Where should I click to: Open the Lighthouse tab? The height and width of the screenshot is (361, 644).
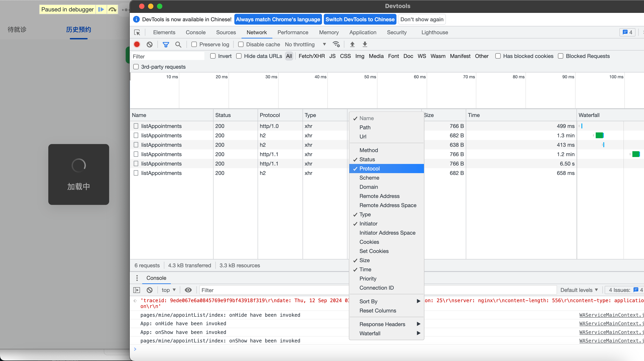434,32
